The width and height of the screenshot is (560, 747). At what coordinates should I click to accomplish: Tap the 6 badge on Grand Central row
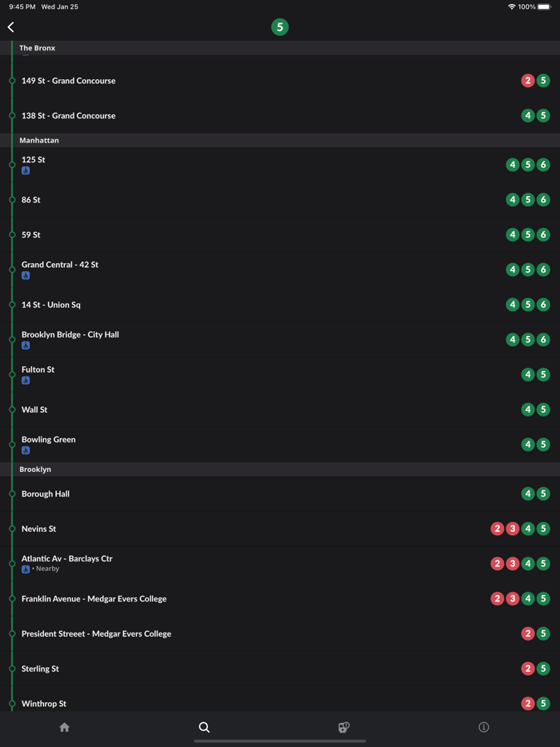point(543,270)
